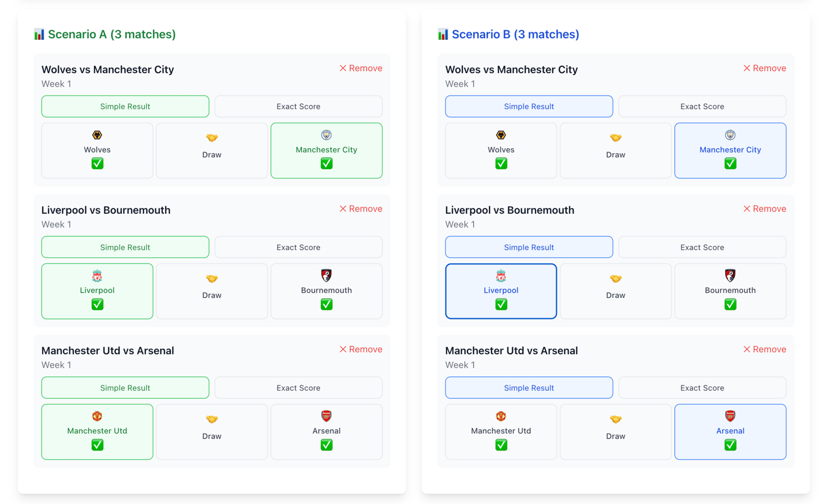This screenshot has height=504, width=820.
Task: Click Draw handshake icon for Wolves match, Scenario A
Action: tap(212, 138)
